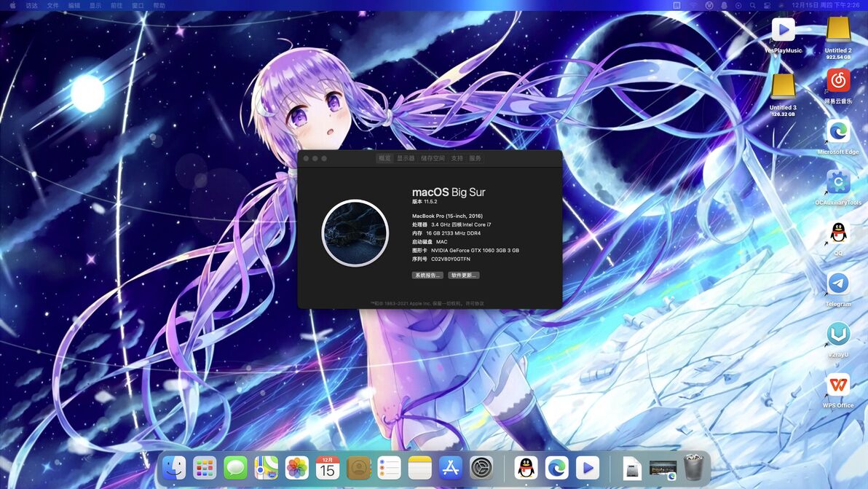The width and height of the screenshot is (868, 489).
Task: Click the Untitled 2 drive icon
Action: tap(838, 30)
